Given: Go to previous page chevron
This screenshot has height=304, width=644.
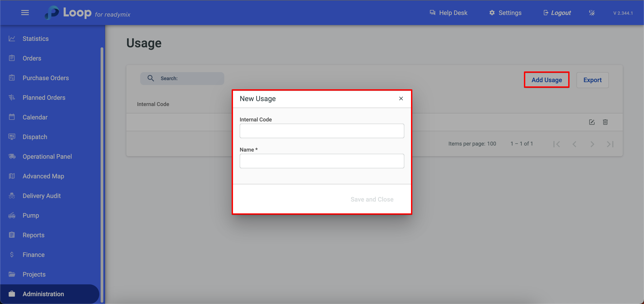Looking at the screenshot, I should tap(574, 144).
